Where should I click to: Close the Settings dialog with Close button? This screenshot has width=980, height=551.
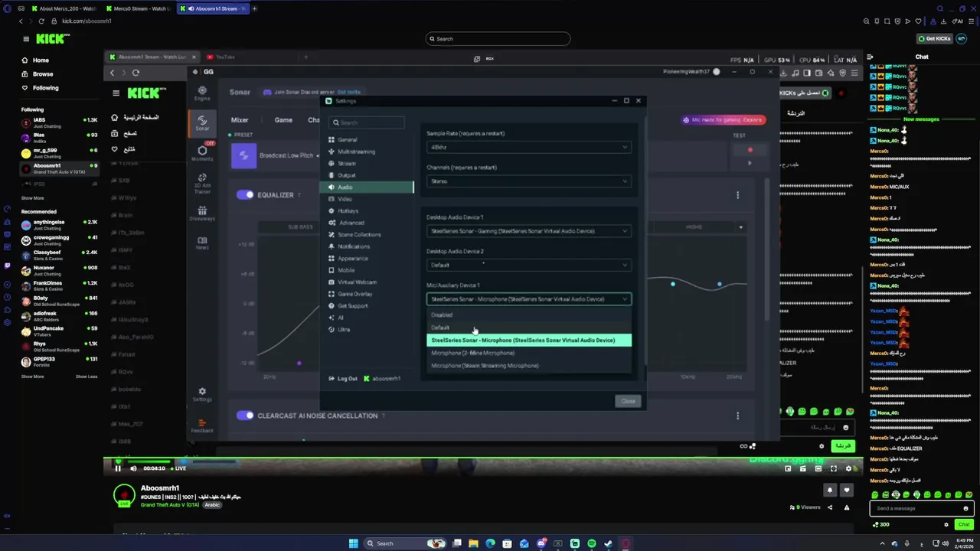tap(628, 401)
